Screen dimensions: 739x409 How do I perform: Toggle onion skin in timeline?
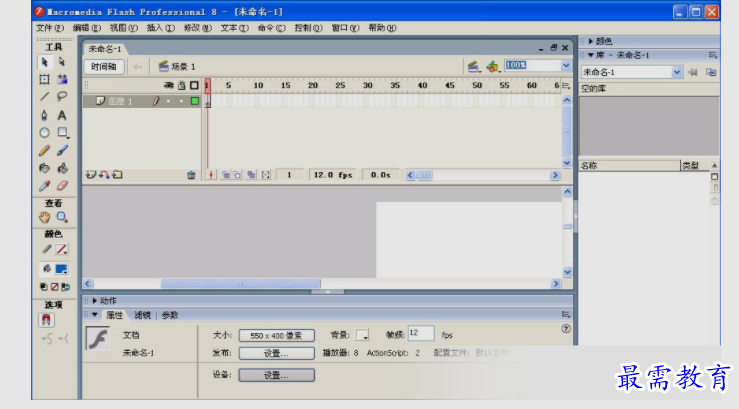click(x=226, y=175)
